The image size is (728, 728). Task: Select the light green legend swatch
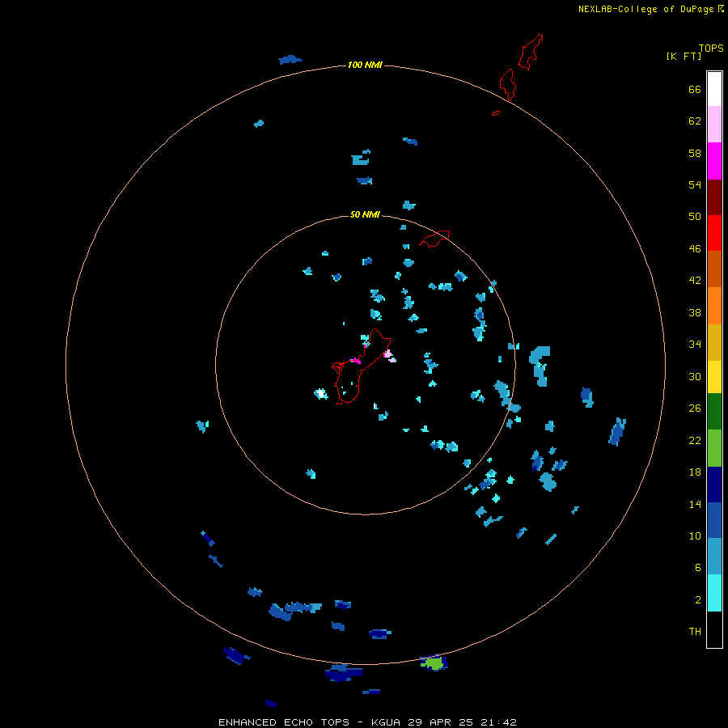(x=714, y=448)
